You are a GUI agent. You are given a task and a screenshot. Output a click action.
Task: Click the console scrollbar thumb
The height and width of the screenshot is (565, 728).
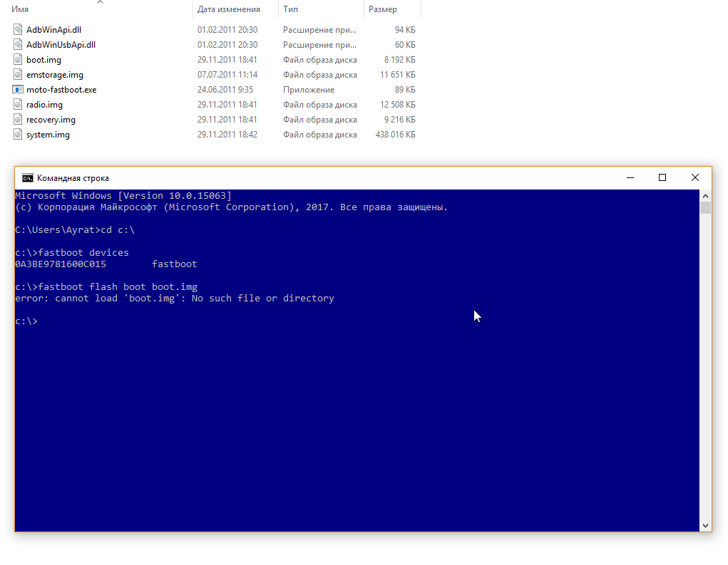pyautogui.click(x=705, y=207)
